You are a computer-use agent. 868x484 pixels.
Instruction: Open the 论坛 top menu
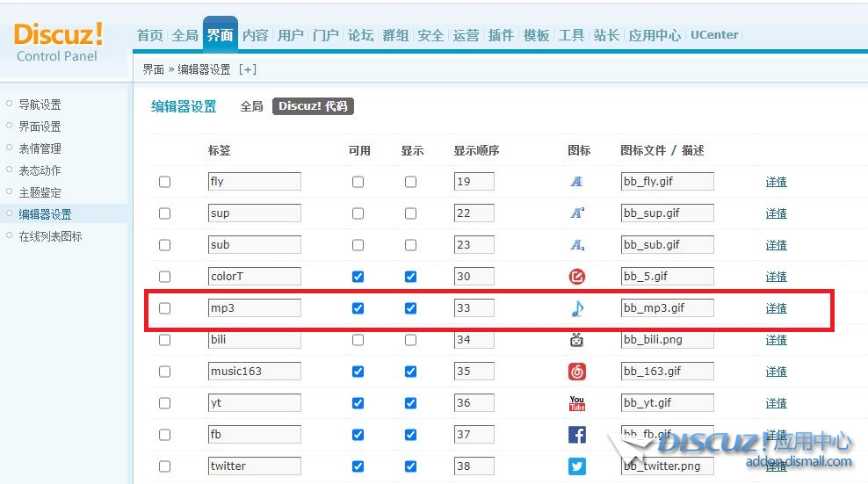(361, 35)
